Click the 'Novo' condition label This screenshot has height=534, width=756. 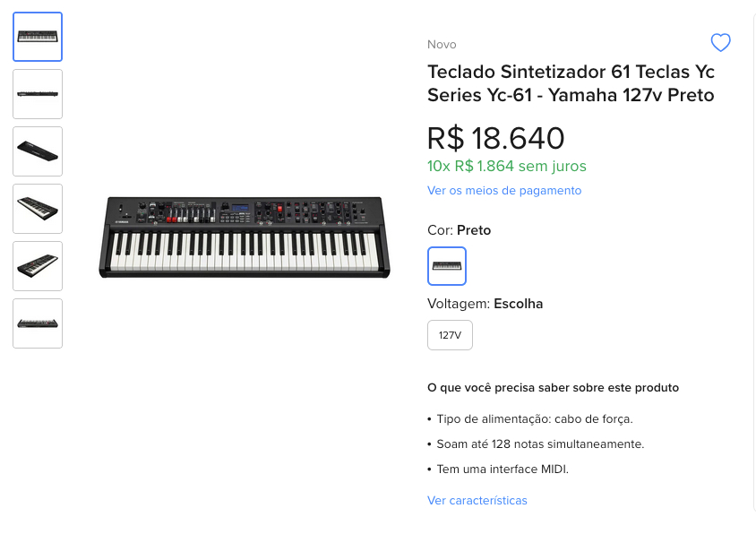(442, 44)
